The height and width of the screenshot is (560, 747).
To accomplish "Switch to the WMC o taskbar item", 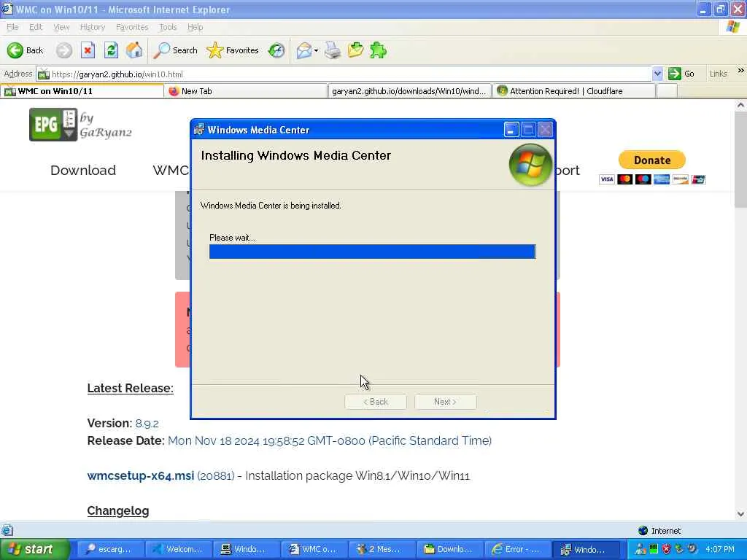I will coord(314,549).
